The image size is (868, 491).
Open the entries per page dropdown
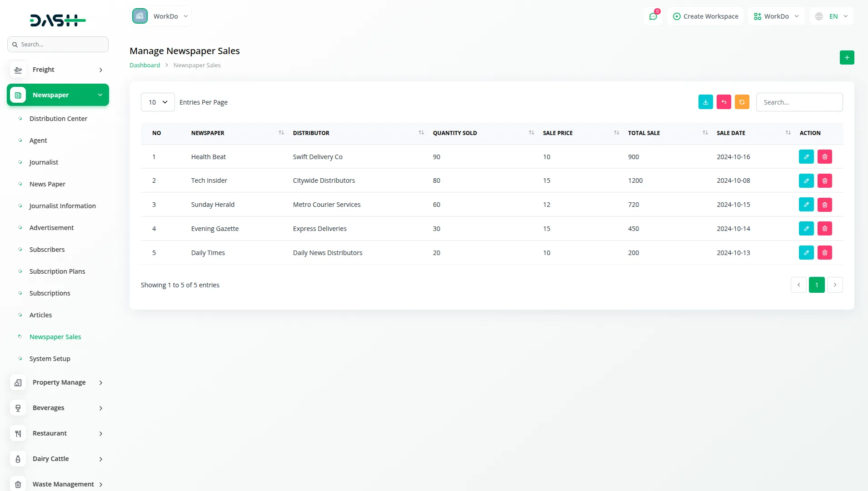point(158,102)
